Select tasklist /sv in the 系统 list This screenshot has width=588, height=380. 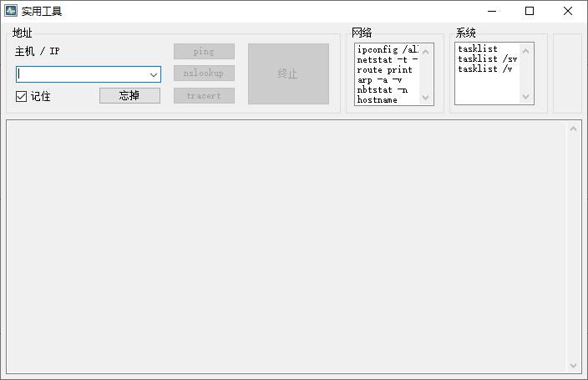tap(488, 59)
